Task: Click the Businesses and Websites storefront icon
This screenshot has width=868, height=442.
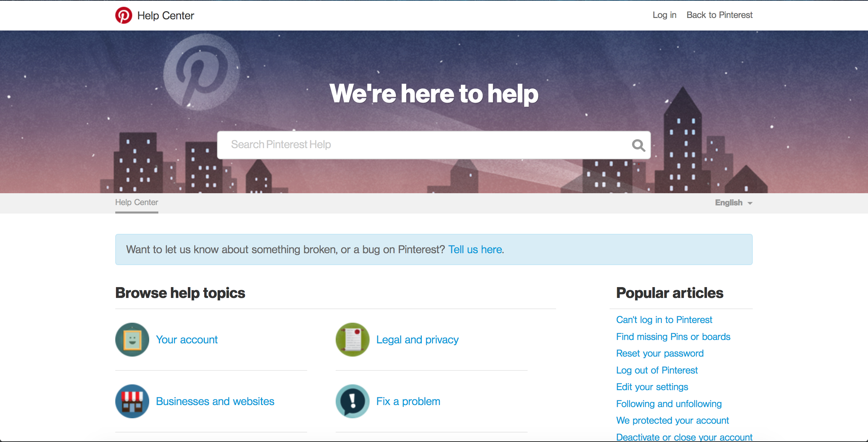Action: coord(132,401)
